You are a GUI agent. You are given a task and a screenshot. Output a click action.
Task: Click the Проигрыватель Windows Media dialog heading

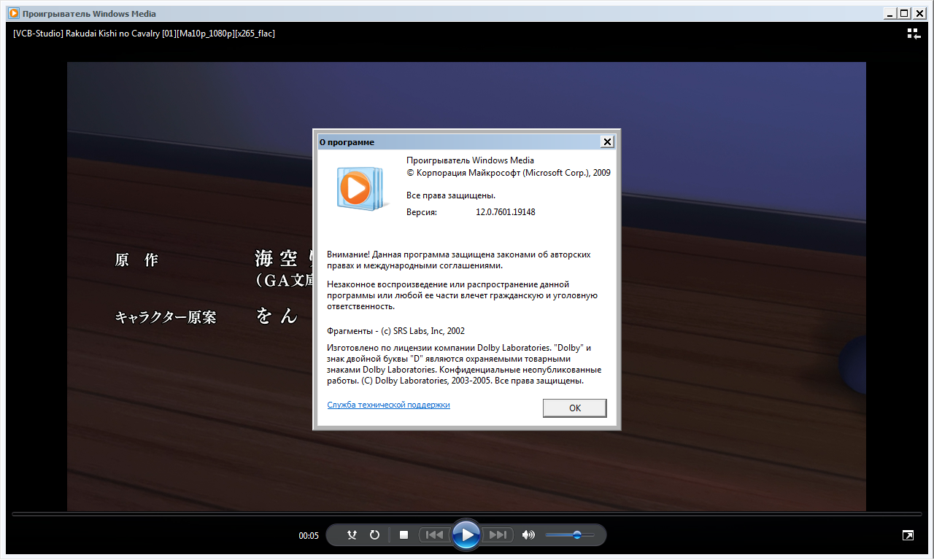tap(470, 160)
